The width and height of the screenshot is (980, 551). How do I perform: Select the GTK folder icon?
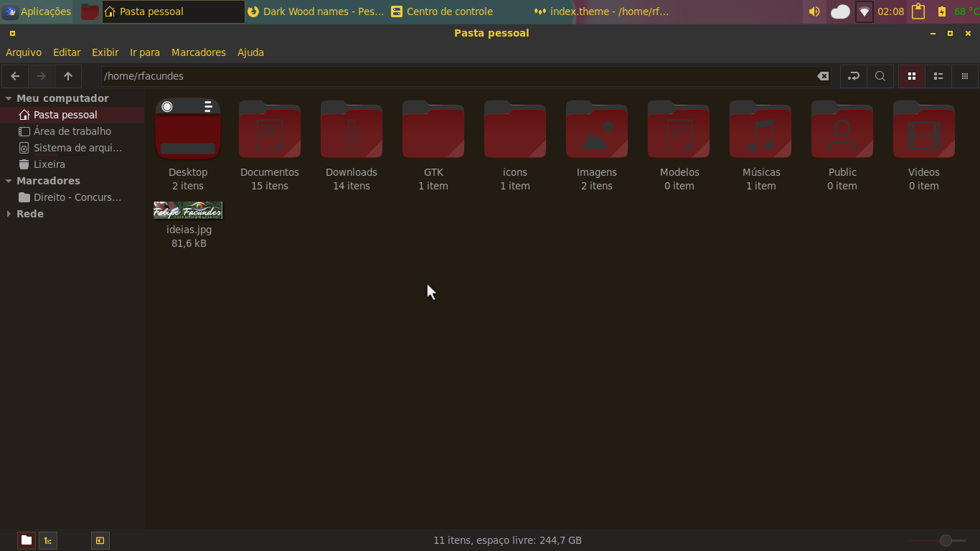pyautogui.click(x=433, y=129)
